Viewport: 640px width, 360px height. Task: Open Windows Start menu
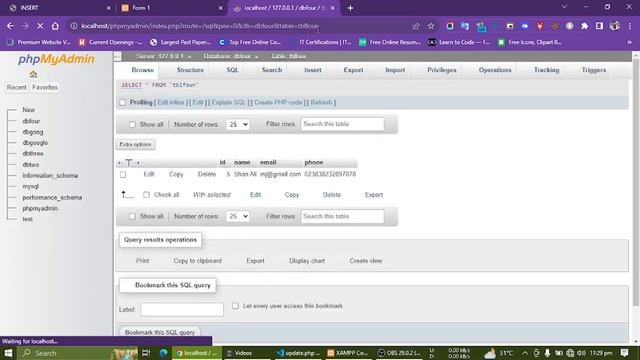click(8, 353)
